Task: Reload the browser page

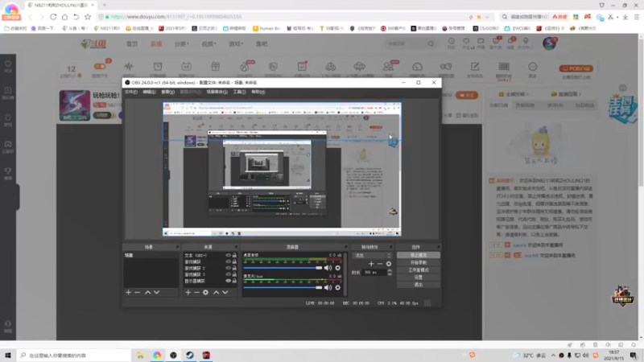Action: 53,17
